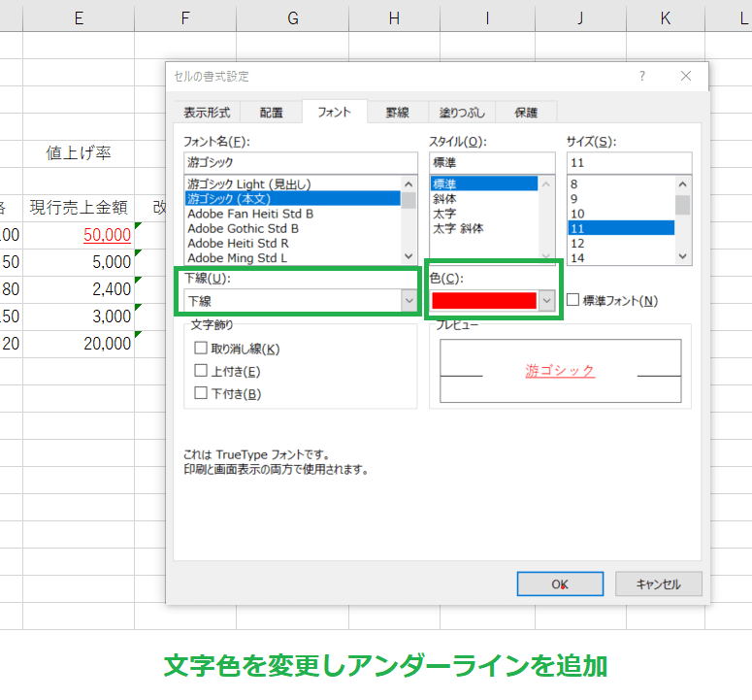Image resolution: width=752 pixels, height=700 pixels.
Task: Confirm with the OK button
Action: [560, 583]
